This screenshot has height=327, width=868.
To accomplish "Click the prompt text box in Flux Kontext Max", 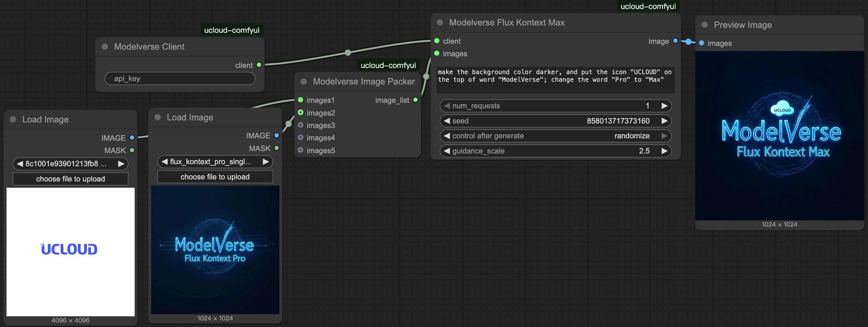I will 556,80.
